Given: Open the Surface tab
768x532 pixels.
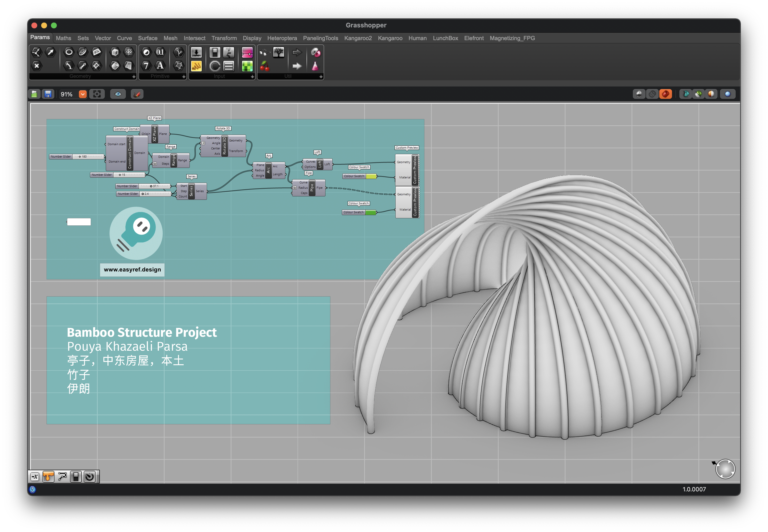Looking at the screenshot, I should 147,38.
